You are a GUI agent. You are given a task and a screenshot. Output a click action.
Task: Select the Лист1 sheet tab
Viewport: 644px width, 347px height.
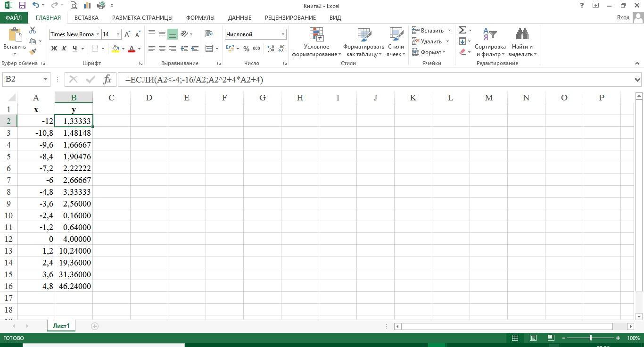pos(61,326)
